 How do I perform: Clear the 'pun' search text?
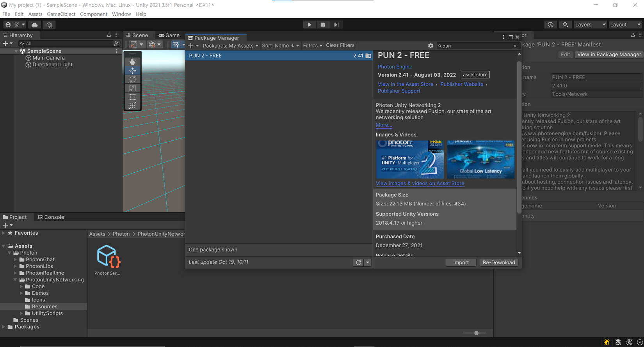[x=515, y=46]
